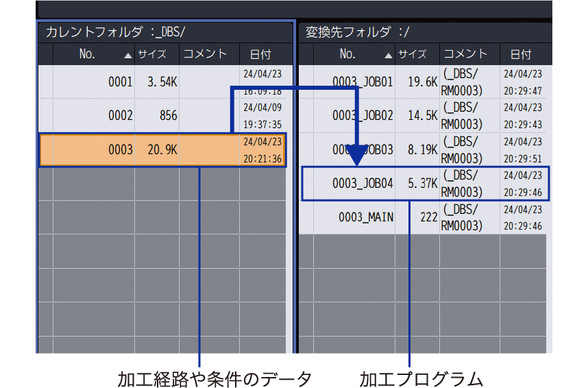The height and width of the screenshot is (388, 588).
Task: Click comment (_DBS/RM0003) of 0003_MAIN
Action: coord(462,217)
